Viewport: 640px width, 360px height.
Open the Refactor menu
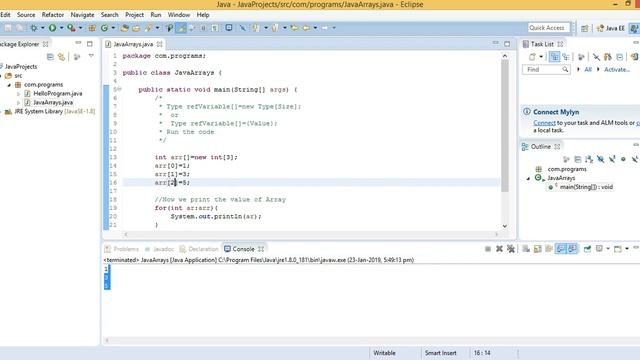53,15
